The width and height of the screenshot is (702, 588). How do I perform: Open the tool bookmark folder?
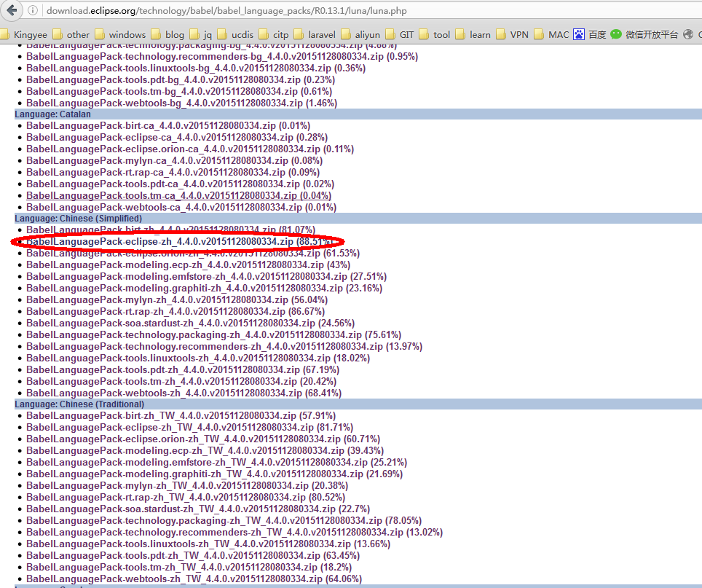[x=435, y=34]
